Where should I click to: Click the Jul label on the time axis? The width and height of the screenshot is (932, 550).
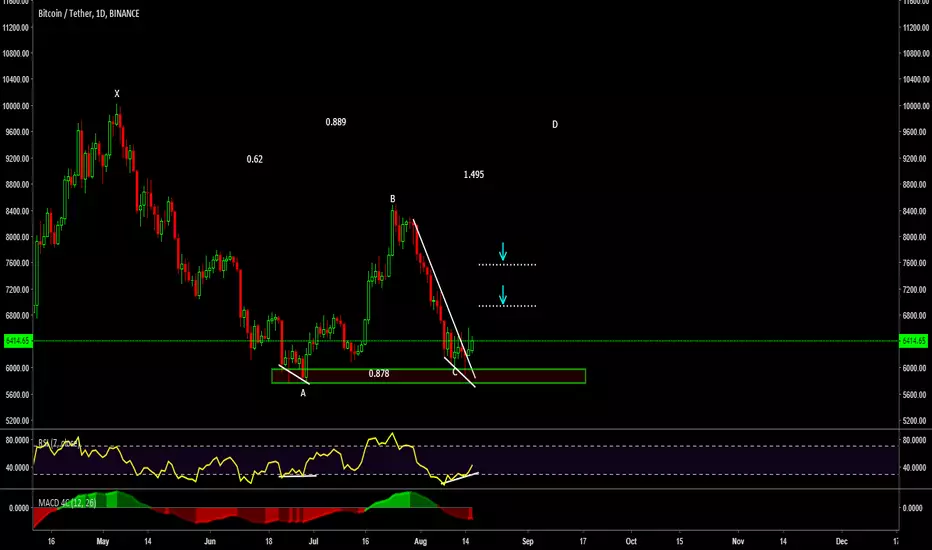pos(313,541)
